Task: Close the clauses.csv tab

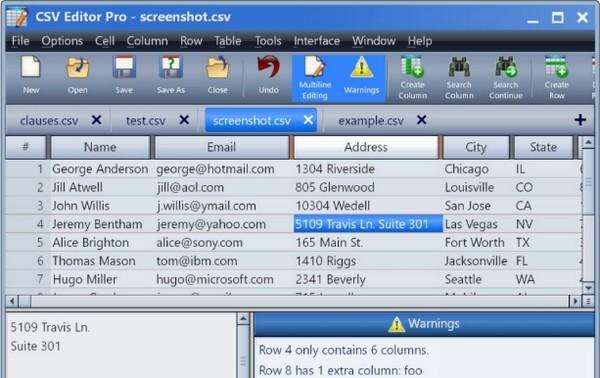Action: coord(96,120)
